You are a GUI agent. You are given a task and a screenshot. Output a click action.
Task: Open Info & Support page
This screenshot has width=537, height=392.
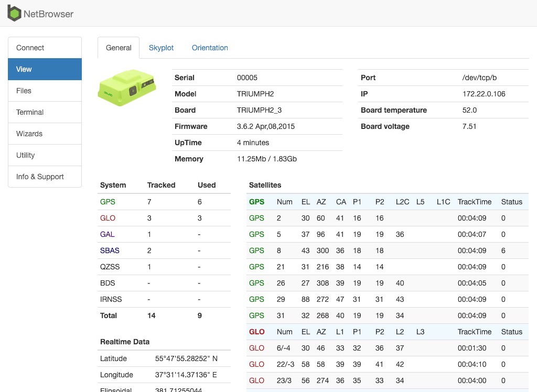(45, 177)
